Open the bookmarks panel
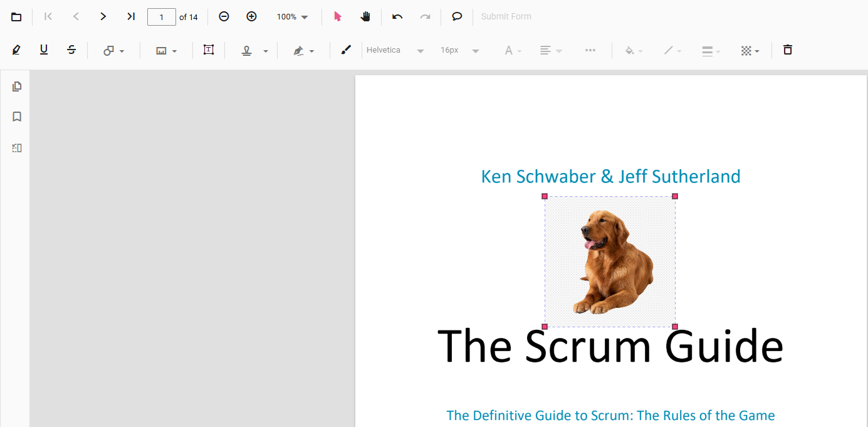 (17, 117)
